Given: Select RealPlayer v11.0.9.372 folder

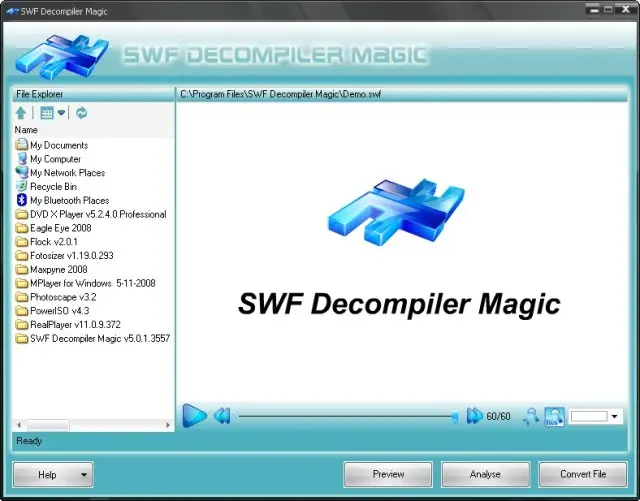Looking at the screenshot, I should tap(68, 325).
